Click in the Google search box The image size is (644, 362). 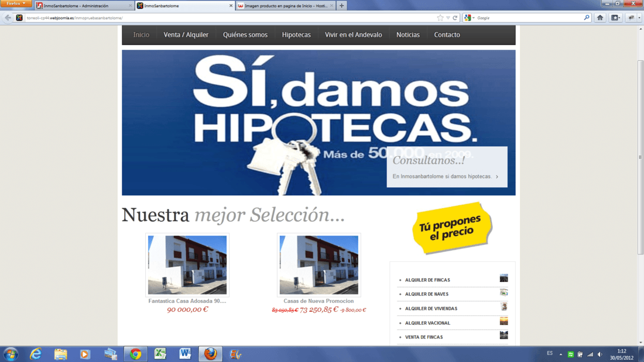point(529,18)
